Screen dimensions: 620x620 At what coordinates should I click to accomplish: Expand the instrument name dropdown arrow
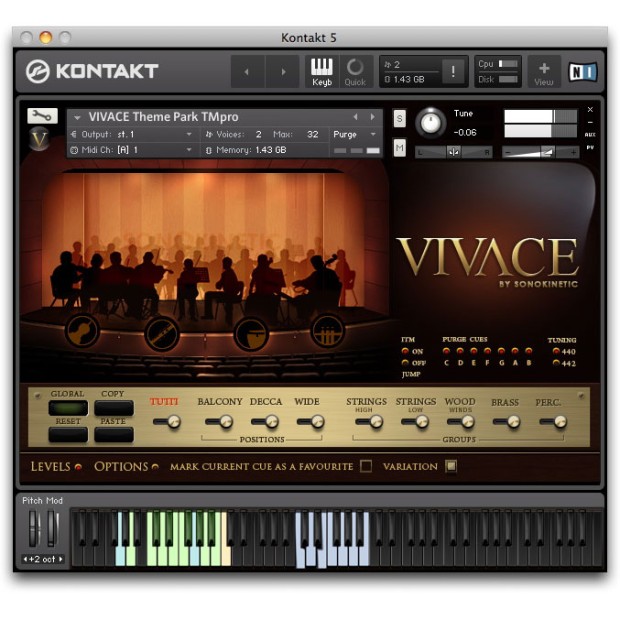coord(77,117)
